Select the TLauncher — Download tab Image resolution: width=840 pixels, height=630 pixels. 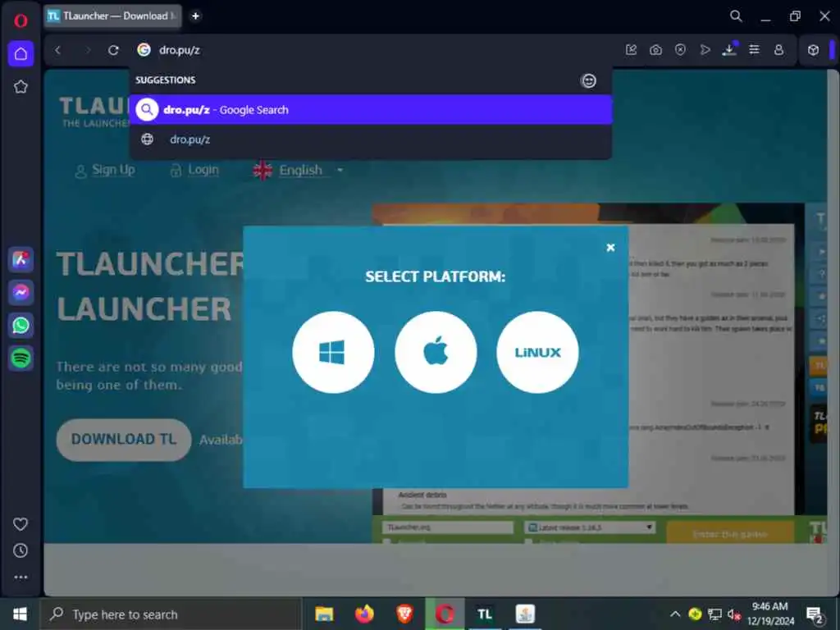[113, 16]
